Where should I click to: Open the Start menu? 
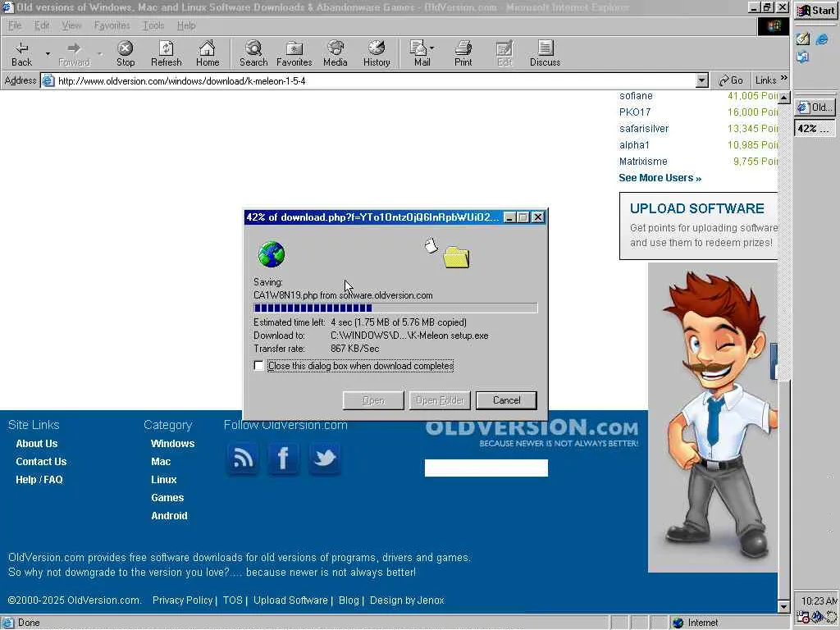click(x=816, y=10)
